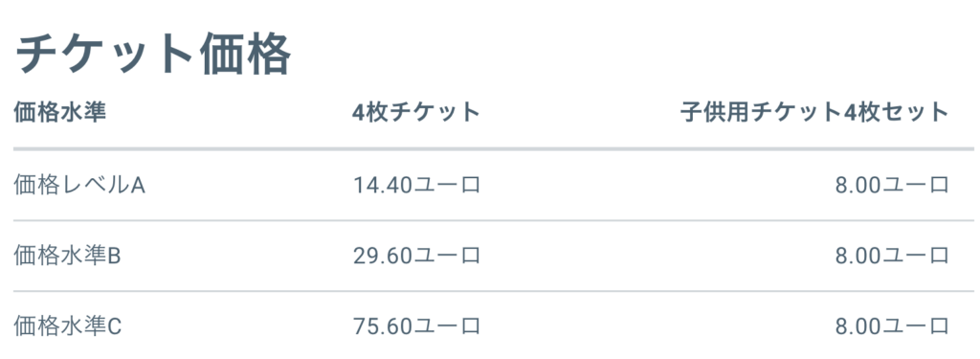Click the number 4 in 4枚チケット header
This screenshot has height=359, width=980.
point(359,113)
